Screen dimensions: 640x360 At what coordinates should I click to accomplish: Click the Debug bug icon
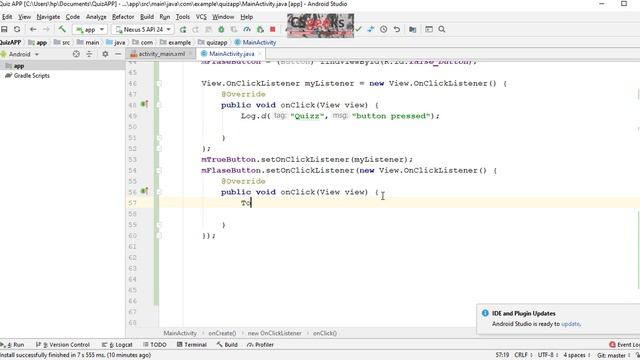pos(221,29)
